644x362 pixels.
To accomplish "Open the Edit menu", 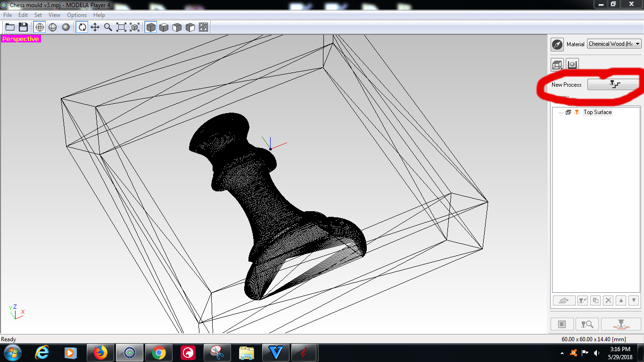I will tap(23, 15).
